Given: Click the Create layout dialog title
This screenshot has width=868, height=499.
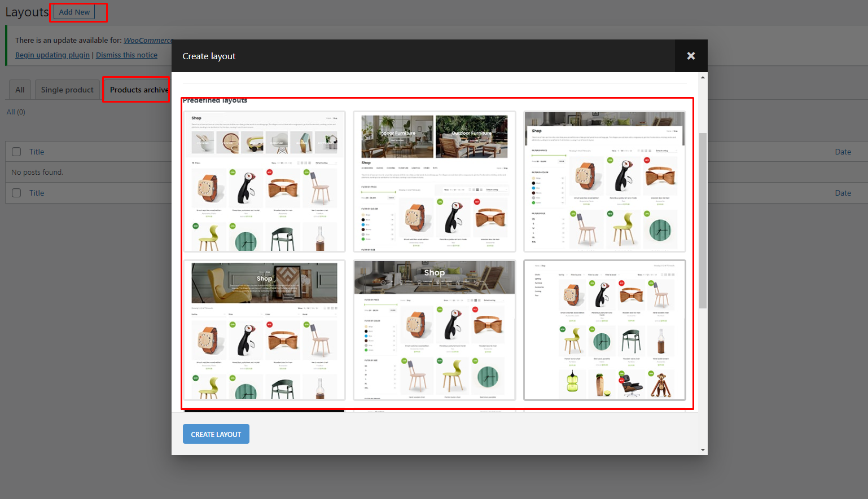Looking at the screenshot, I should click(209, 56).
